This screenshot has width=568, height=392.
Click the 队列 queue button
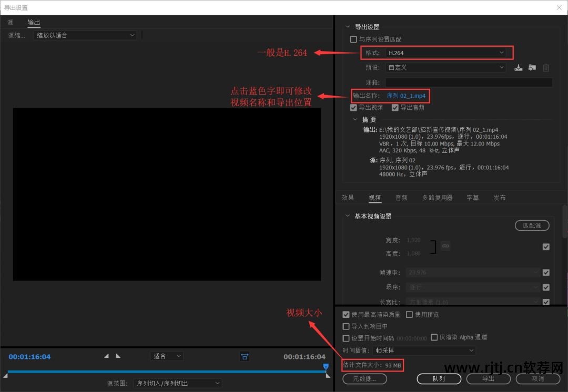coord(439,379)
